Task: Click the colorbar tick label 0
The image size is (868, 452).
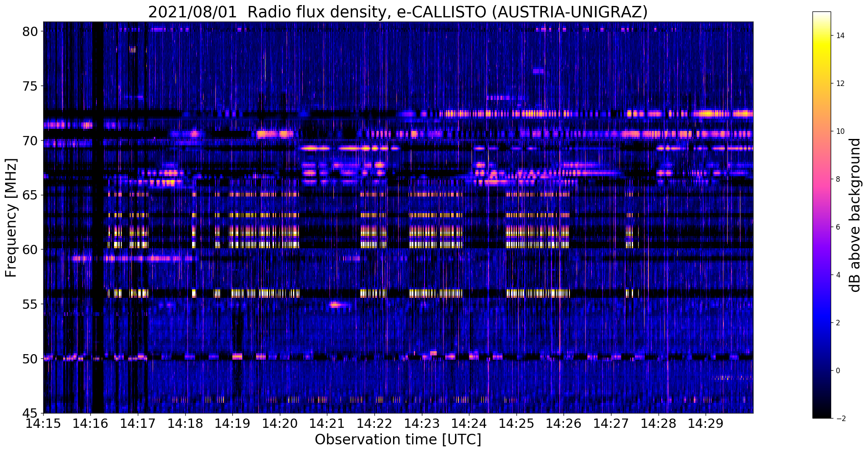Action: 838,371
